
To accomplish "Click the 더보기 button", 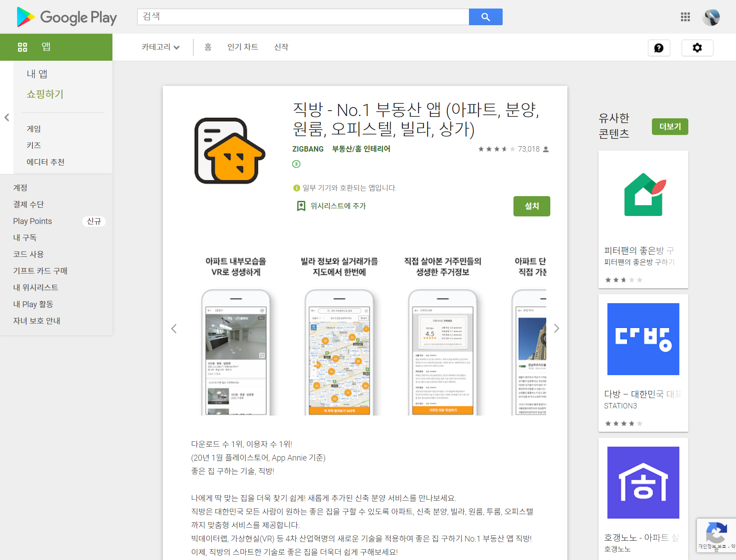I will [x=670, y=126].
